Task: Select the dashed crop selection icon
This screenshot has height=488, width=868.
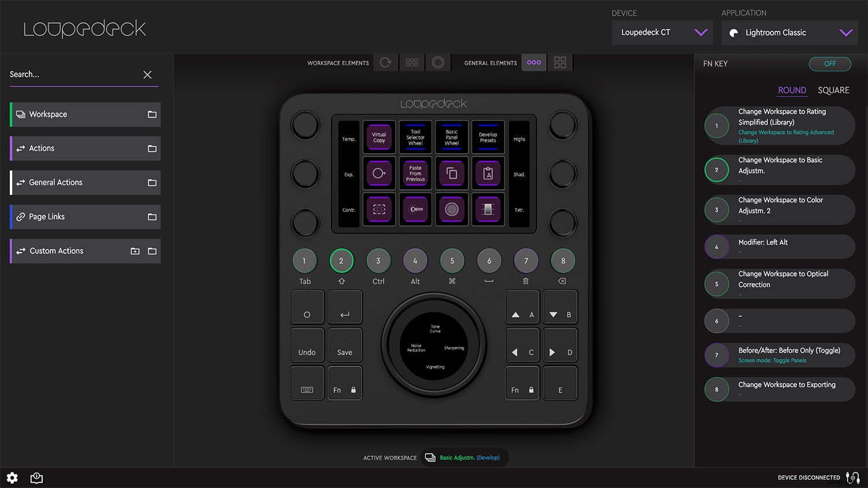Action: 379,209
